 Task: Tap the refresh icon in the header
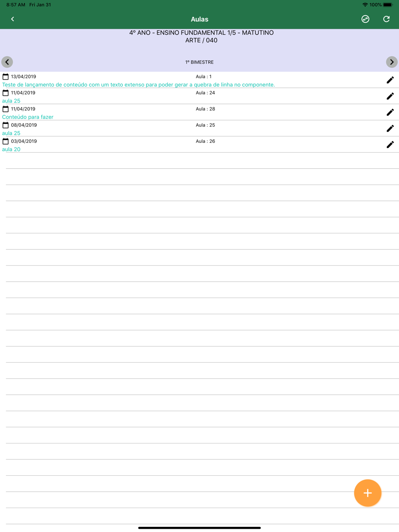click(x=386, y=19)
